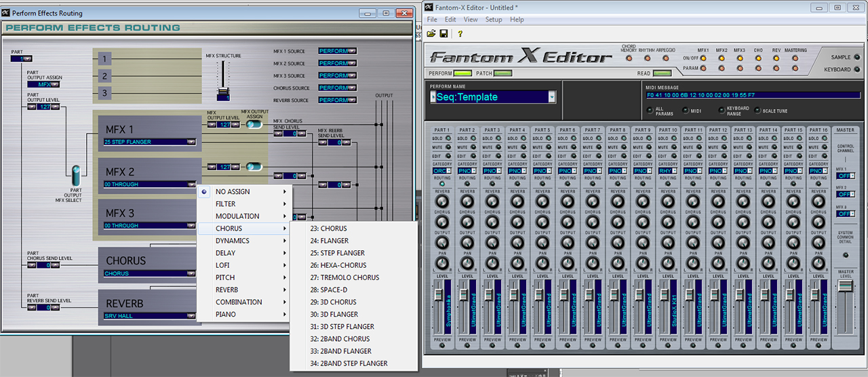The width and height of the screenshot is (868, 377).
Task: Click Part 5 Edit button LED
Action: click(x=550, y=156)
